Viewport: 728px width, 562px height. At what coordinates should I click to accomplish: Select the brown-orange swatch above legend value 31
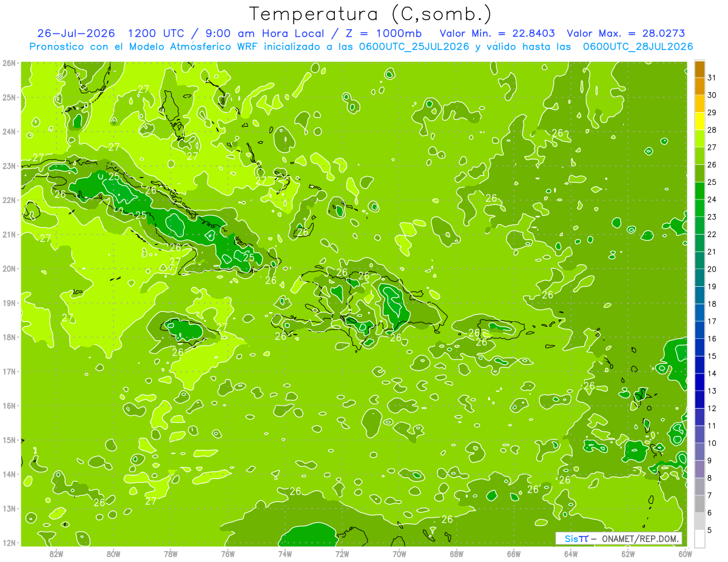coord(699,70)
